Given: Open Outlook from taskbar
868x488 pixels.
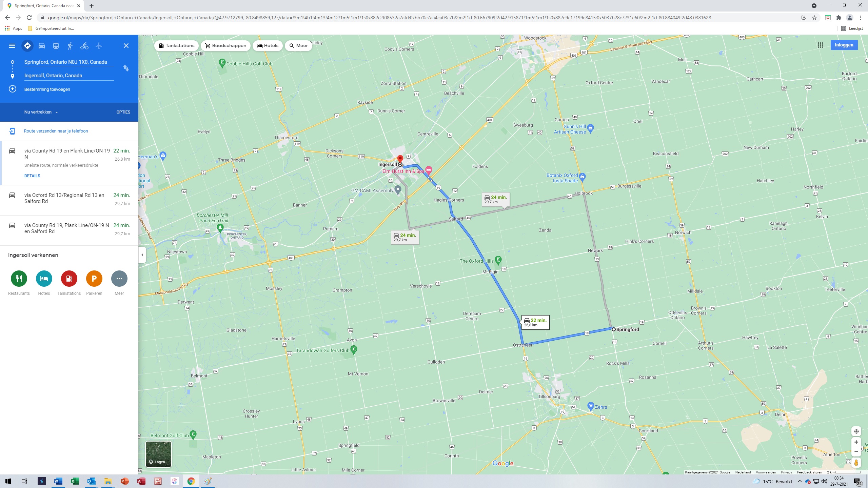Looking at the screenshot, I should [x=91, y=481].
